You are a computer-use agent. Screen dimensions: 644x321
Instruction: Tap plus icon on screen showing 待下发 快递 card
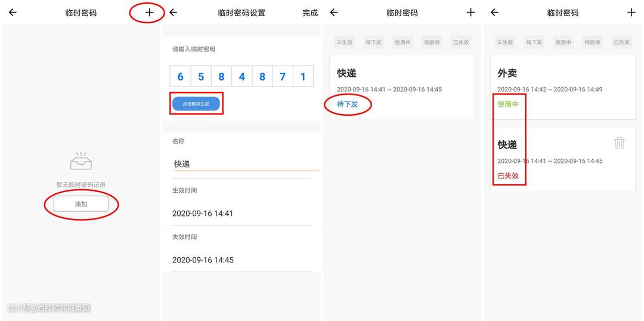tap(470, 13)
